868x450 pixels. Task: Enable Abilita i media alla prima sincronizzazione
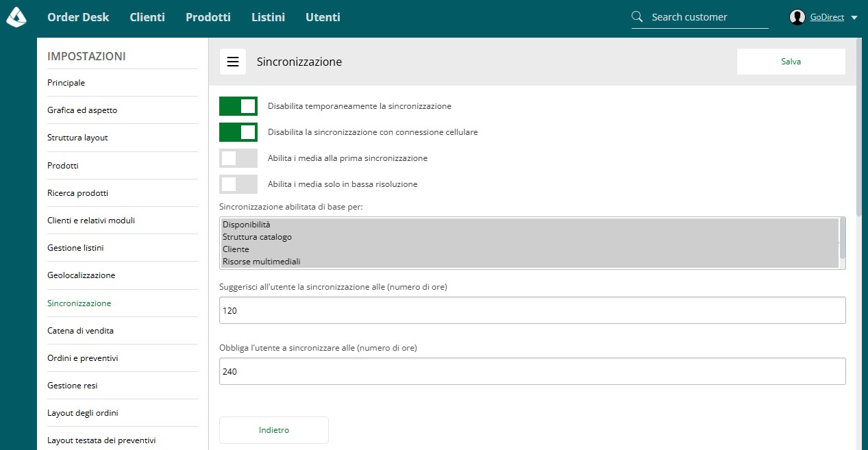[x=238, y=158]
